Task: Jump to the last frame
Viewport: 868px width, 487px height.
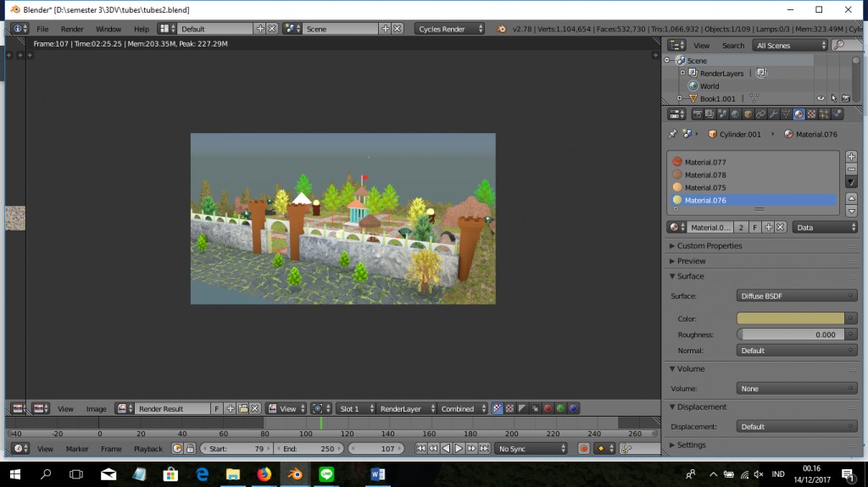Action: click(x=484, y=449)
